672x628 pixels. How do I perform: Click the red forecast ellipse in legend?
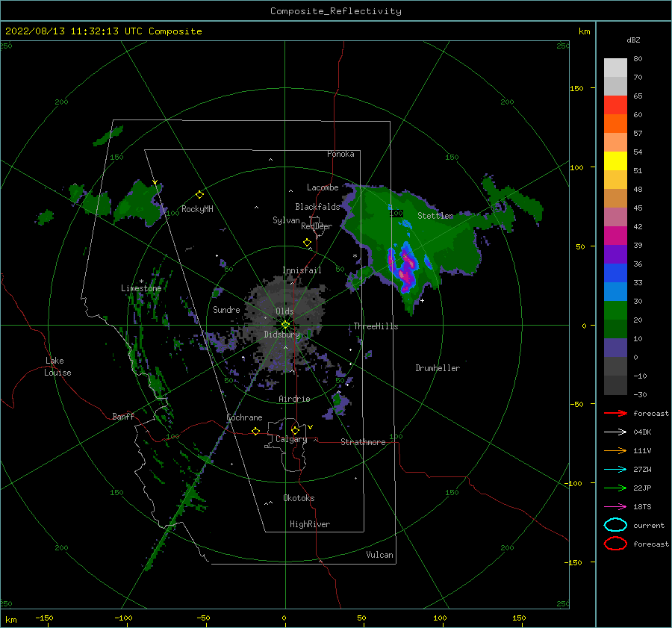615,544
